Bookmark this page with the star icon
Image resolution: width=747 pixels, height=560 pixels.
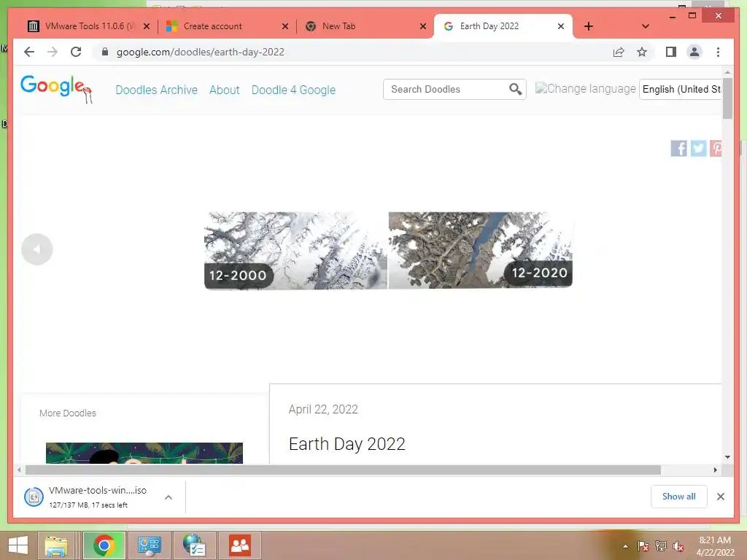642,52
